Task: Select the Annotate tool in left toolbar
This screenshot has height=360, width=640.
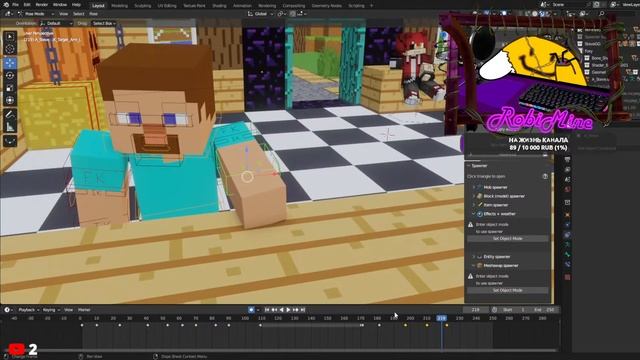Action: [x=10, y=115]
